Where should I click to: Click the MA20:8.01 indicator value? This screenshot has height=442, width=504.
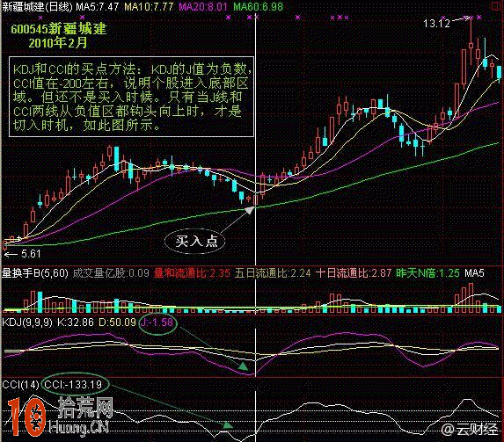click(203, 6)
